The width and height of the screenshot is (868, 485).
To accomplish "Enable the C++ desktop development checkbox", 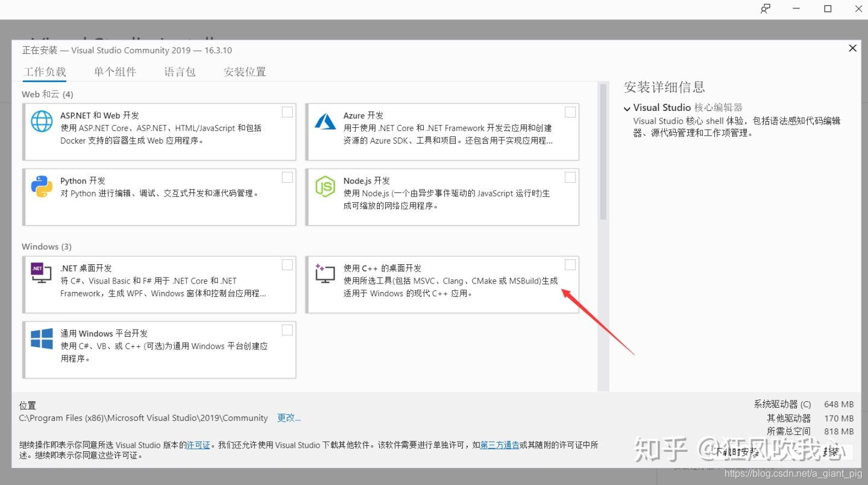I will click(x=570, y=265).
